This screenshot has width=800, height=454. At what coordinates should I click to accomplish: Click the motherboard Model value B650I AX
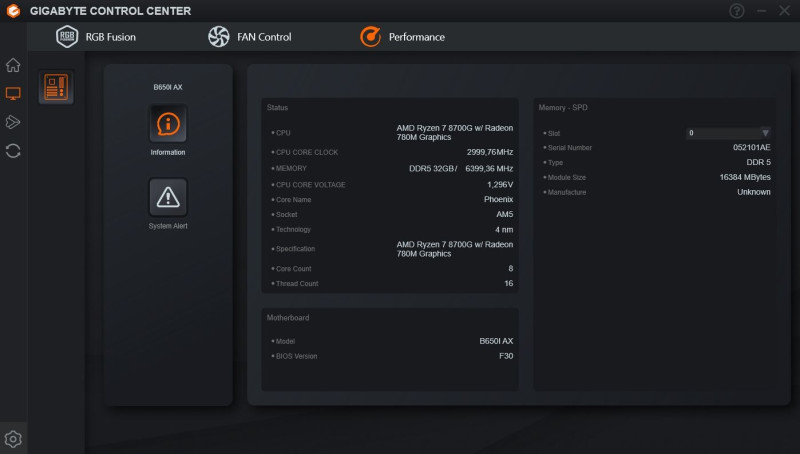496,341
